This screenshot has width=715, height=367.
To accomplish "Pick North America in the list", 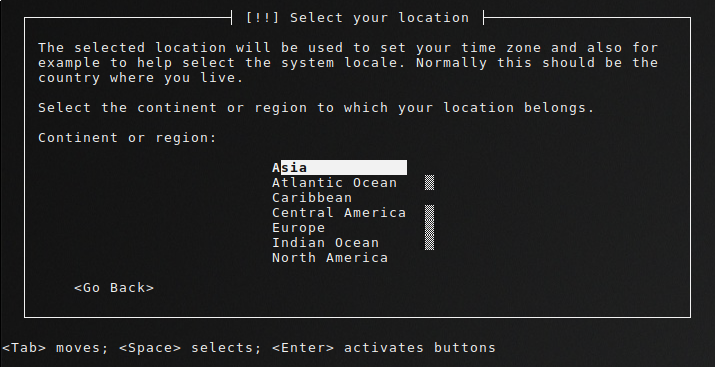I will 330,258.
